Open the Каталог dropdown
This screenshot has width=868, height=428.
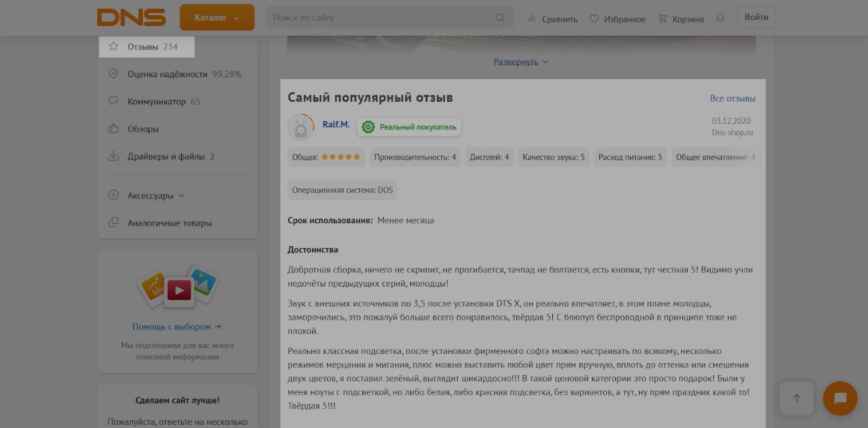(217, 18)
